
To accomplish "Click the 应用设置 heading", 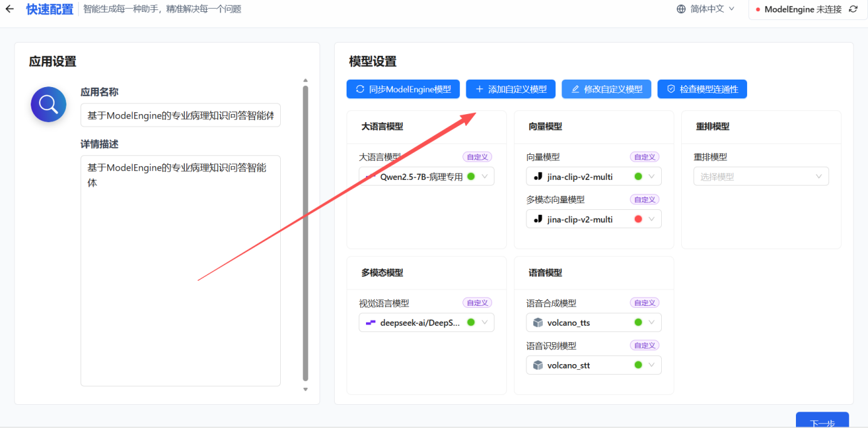I will point(53,61).
